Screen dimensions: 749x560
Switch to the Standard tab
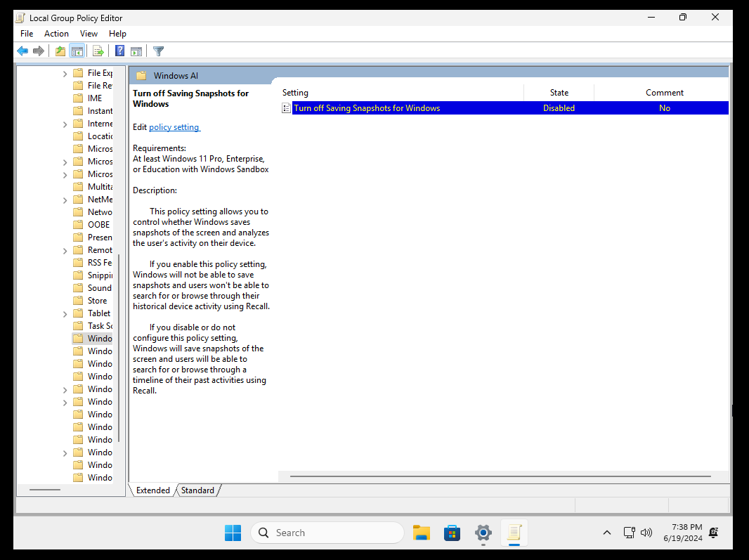(x=197, y=490)
